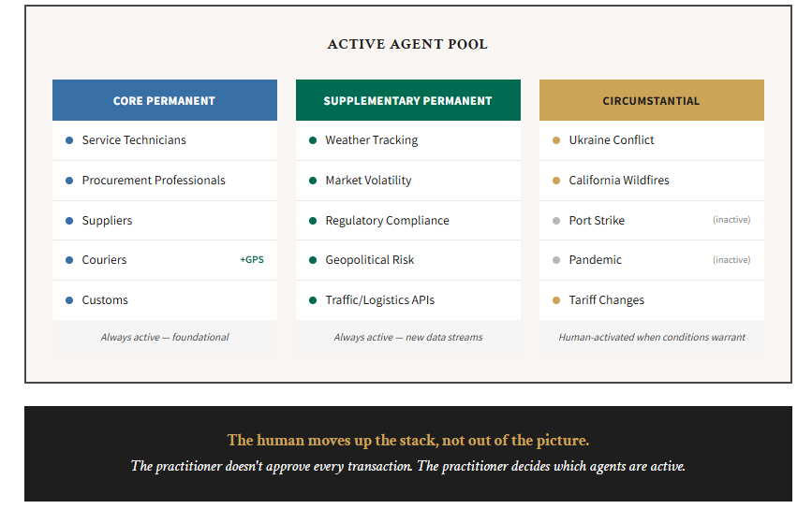Toggle the inactive label on Pandemic

tap(731, 260)
